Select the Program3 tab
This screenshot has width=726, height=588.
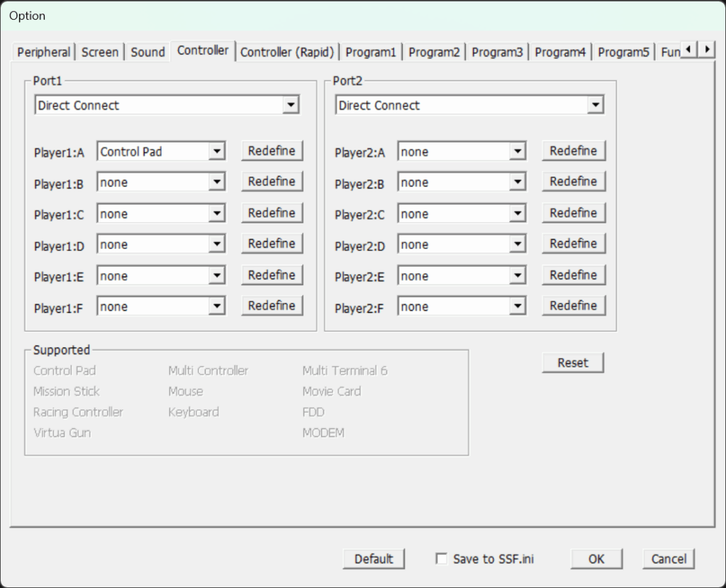tap(497, 51)
